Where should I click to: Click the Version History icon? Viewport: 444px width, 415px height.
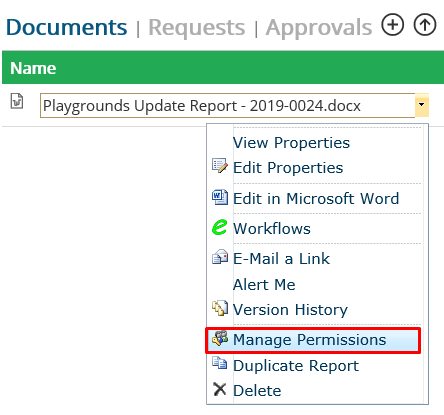tap(220, 308)
